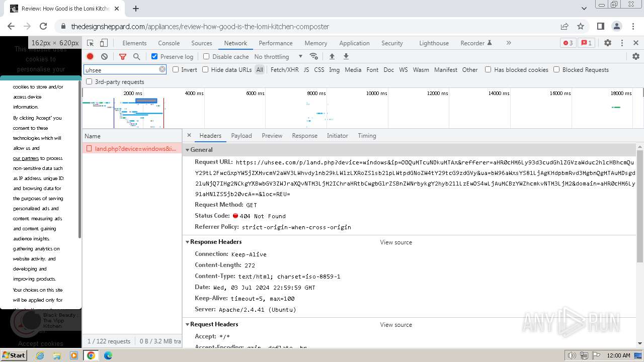Close the DevTools panel

636,43
